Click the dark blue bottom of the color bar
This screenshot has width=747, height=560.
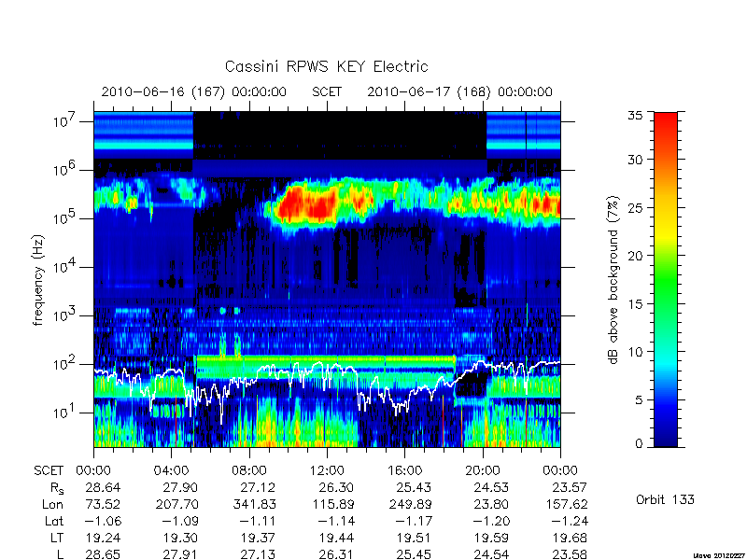[666, 436]
